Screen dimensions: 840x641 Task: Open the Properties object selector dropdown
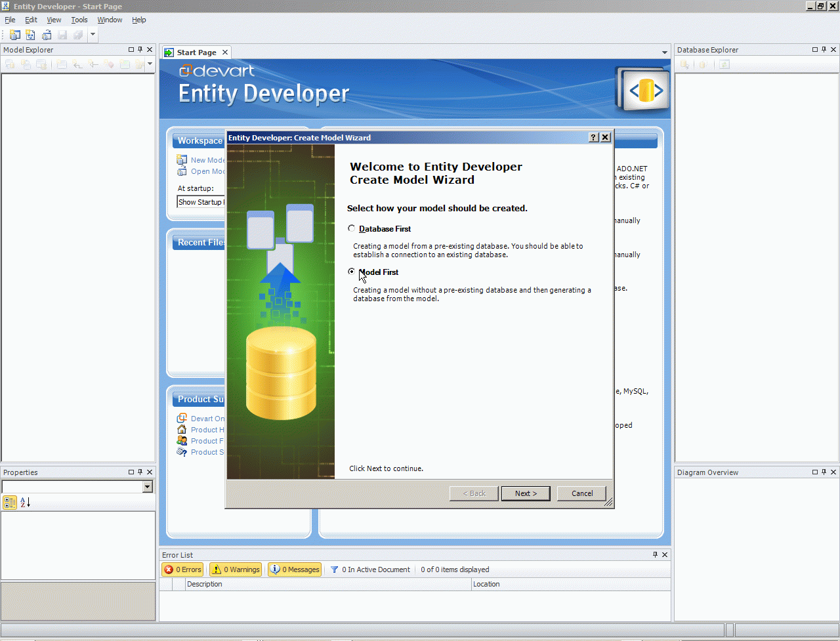click(148, 487)
